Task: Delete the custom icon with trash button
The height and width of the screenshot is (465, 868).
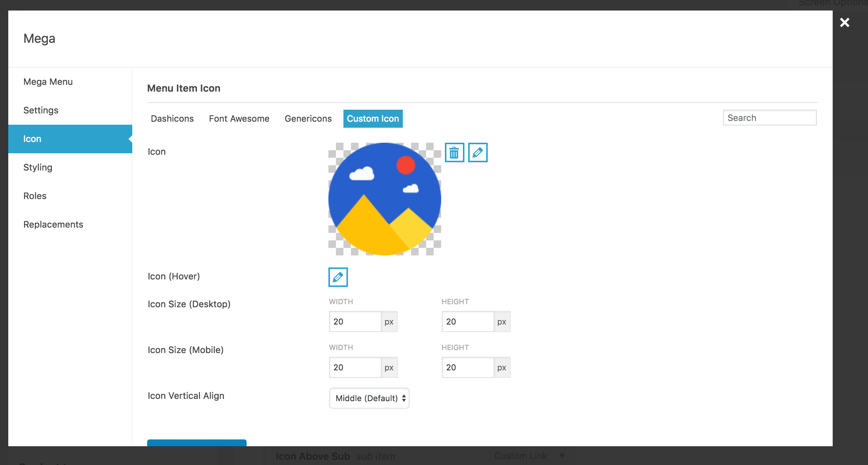Action: [x=454, y=152]
